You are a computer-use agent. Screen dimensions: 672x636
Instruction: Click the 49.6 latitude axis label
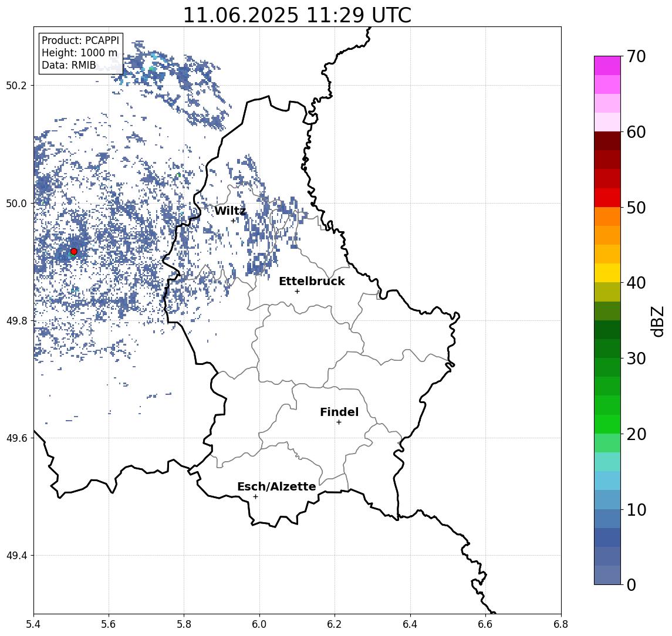16,438
